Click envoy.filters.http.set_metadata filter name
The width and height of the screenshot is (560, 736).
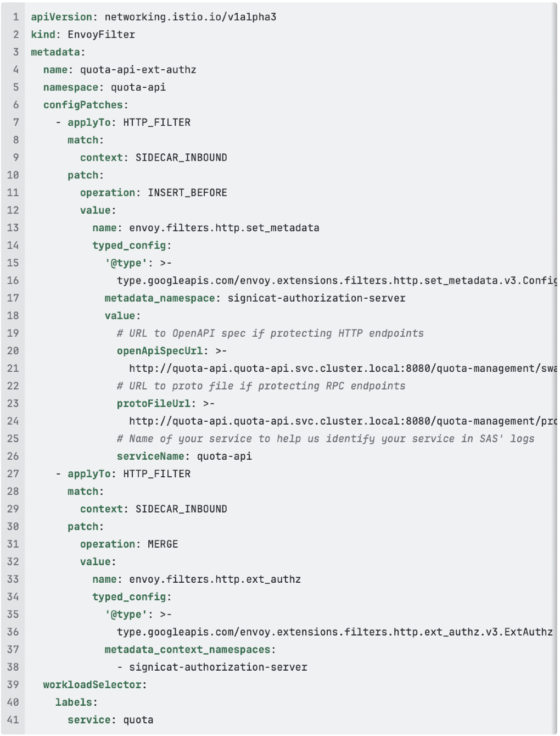pos(224,228)
